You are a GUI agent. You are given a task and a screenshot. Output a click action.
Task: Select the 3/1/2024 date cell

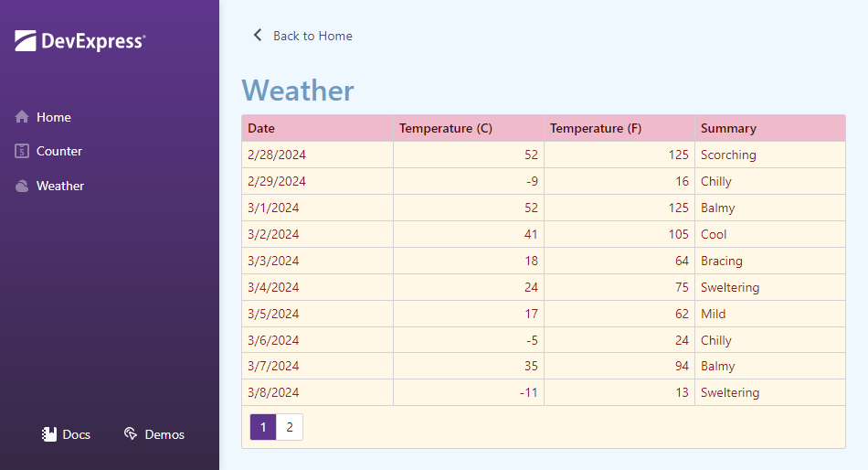point(318,208)
